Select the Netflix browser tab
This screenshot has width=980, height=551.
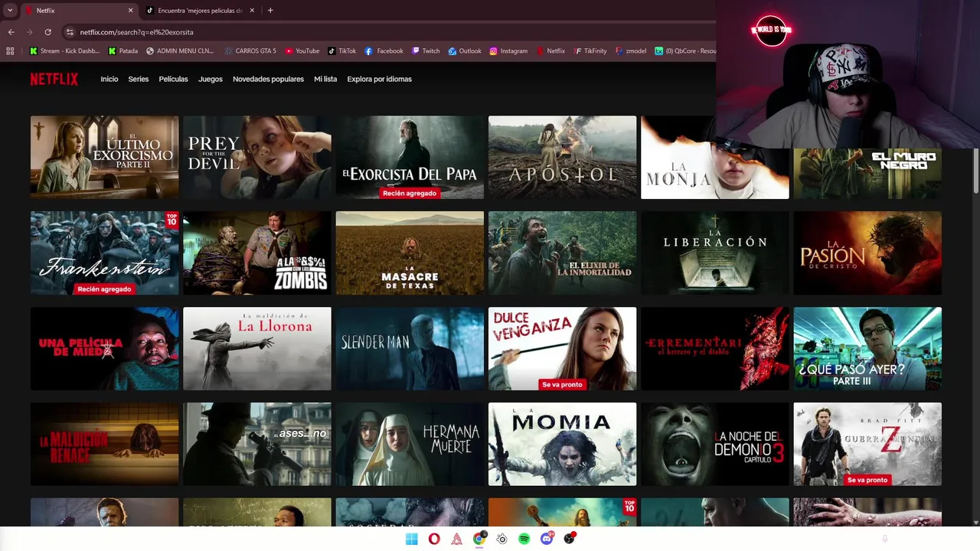click(79, 11)
